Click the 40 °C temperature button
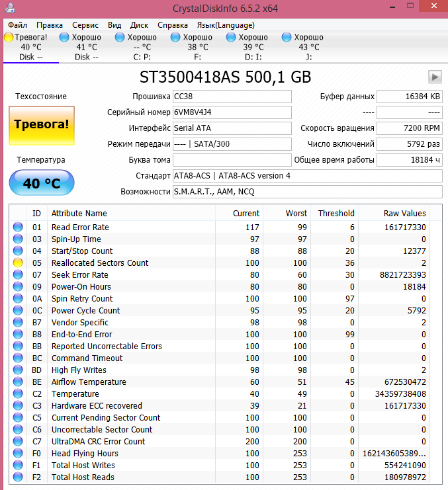Screen dimensions: 448x490 coord(42,183)
